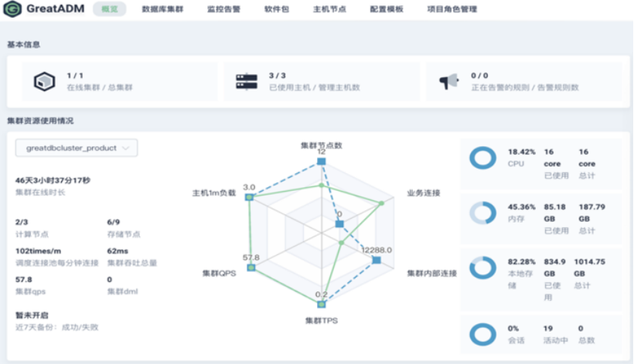
Task: Select the 项目角色管理 tab
Action: pos(452,9)
